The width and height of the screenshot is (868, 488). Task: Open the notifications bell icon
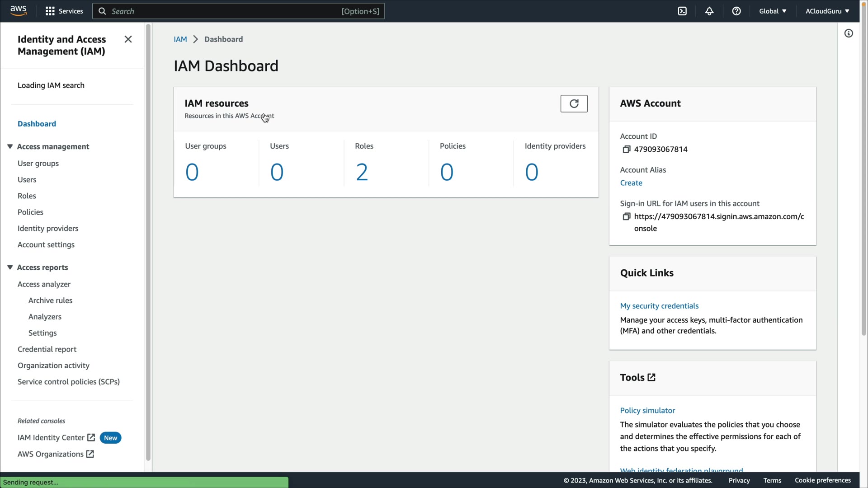[x=709, y=11]
